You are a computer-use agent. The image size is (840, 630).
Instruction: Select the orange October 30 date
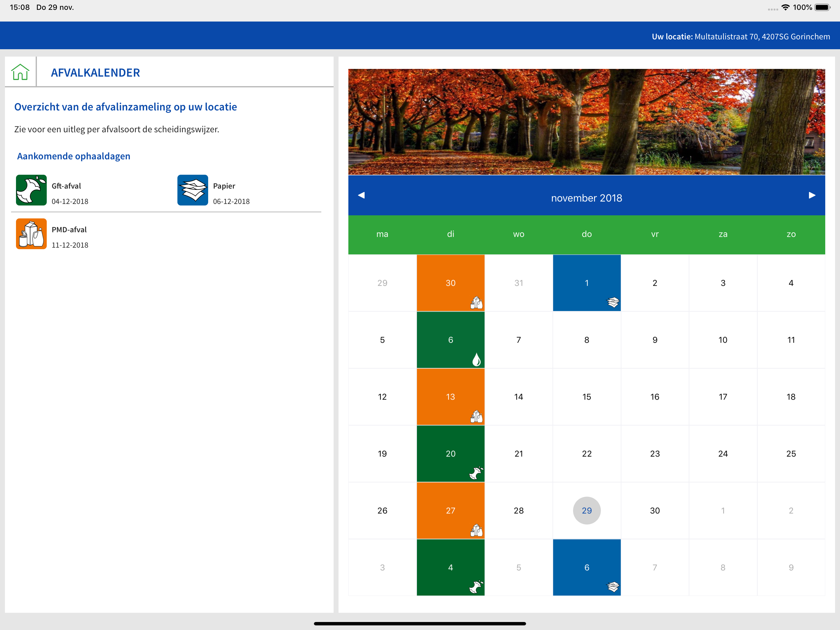(450, 283)
